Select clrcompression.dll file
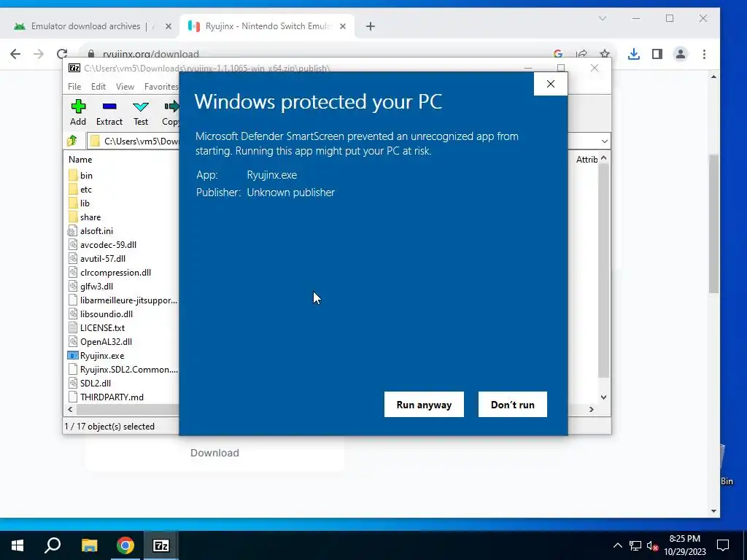Screen dimensions: 747x560 click(x=109, y=272)
